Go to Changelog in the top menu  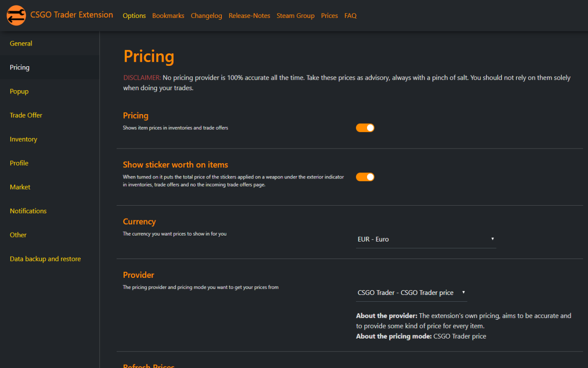206,16
